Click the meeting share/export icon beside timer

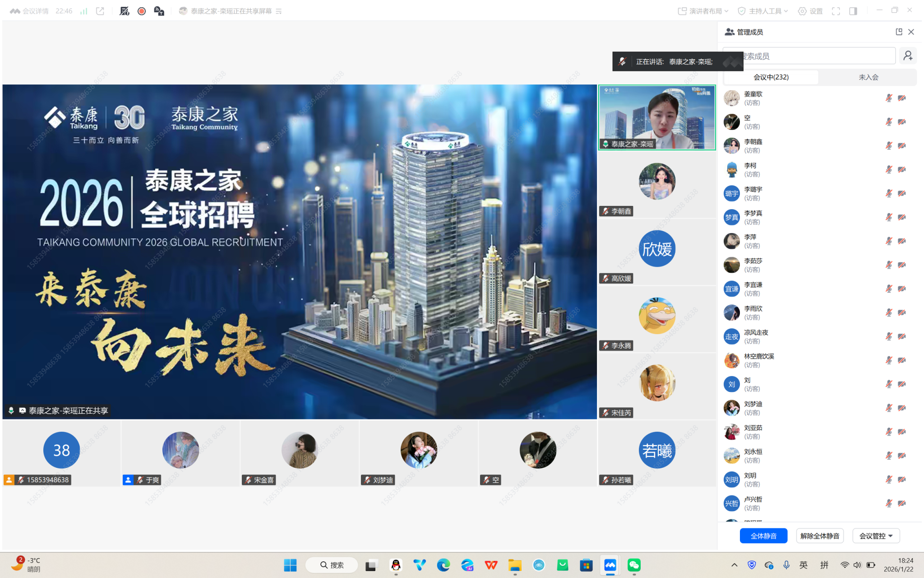coord(100,11)
